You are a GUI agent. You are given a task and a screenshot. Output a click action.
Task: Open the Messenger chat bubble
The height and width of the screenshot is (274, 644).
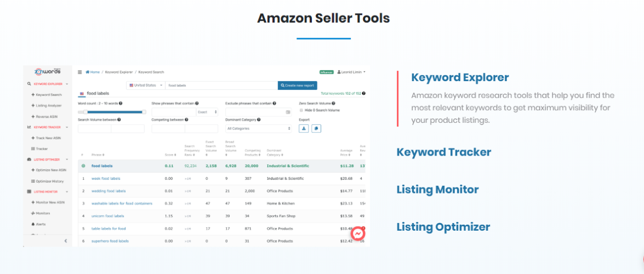[x=358, y=234]
